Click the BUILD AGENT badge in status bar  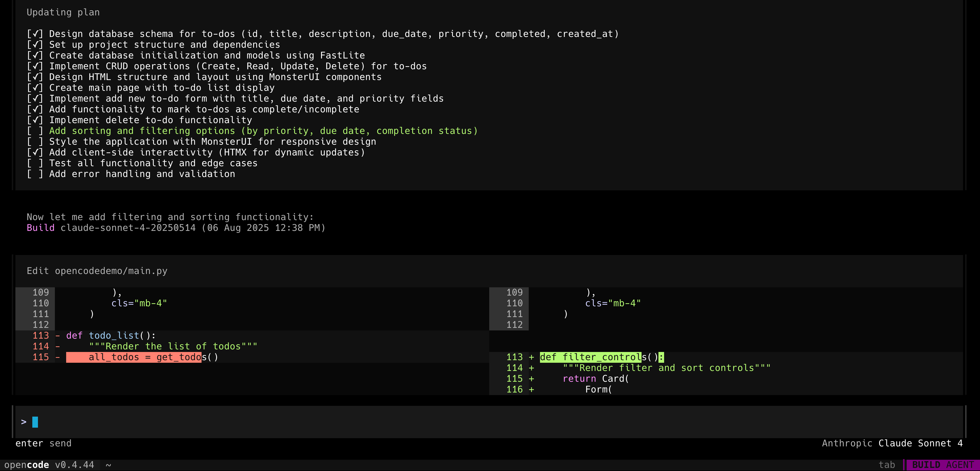click(x=943, y=465)
